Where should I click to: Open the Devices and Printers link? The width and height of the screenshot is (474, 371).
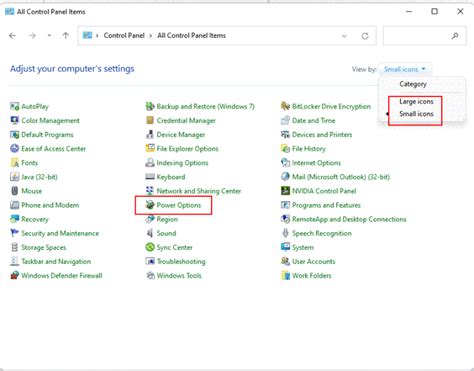(x=322, y=135)
